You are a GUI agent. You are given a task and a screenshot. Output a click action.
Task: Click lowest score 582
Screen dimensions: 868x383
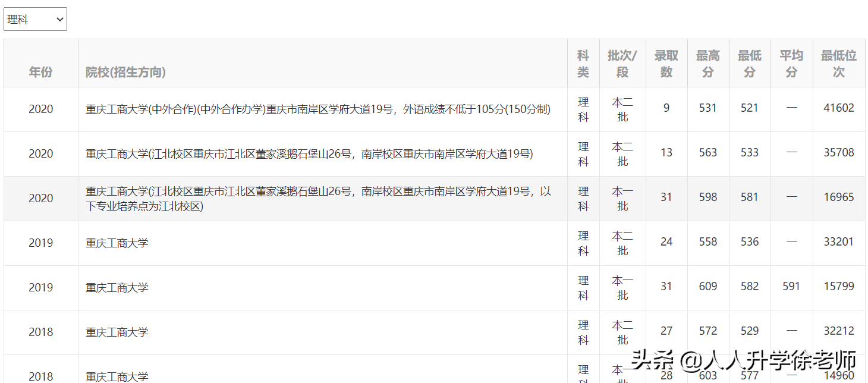point(750,287)
